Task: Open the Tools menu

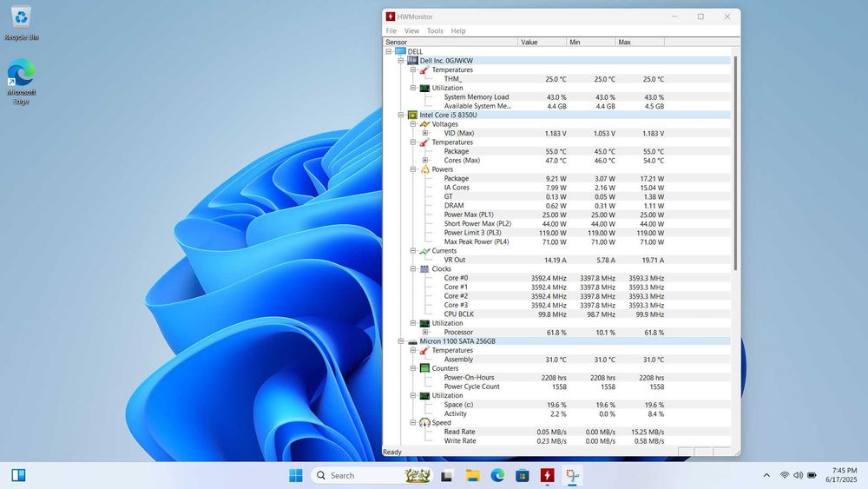Action: [435, 31]
